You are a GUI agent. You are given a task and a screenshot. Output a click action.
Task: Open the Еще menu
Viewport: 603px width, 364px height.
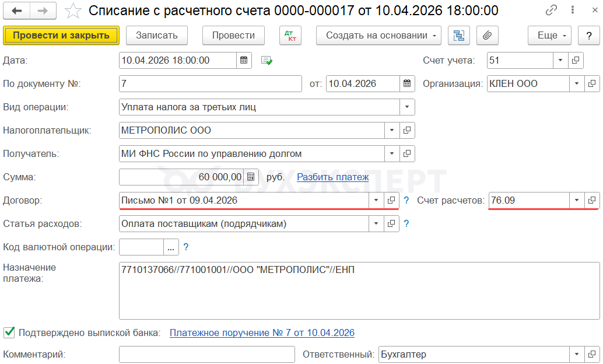click(x=550, y=36)
